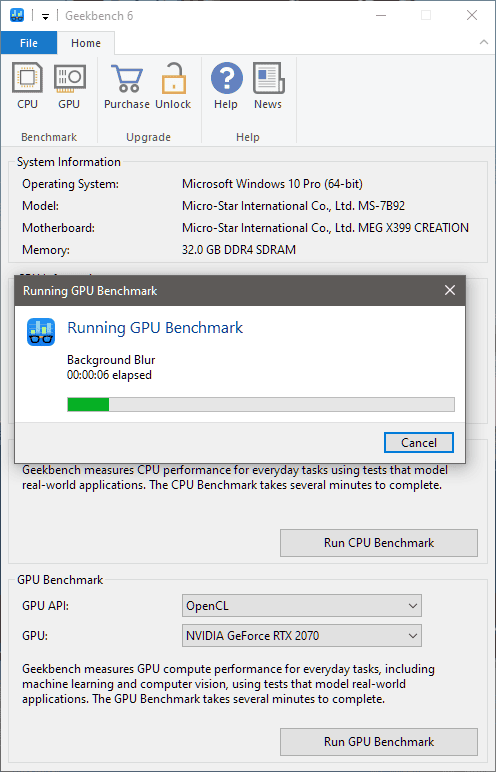Open the quick access toolbar dropdown arrow
This screenshot has height=772, width=496.
(x=45, y=17)
